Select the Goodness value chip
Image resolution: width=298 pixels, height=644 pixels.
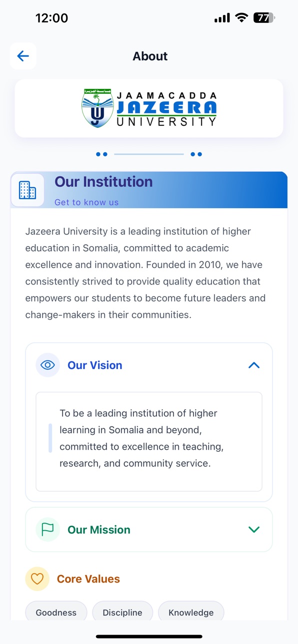click(x=56, y=613)
